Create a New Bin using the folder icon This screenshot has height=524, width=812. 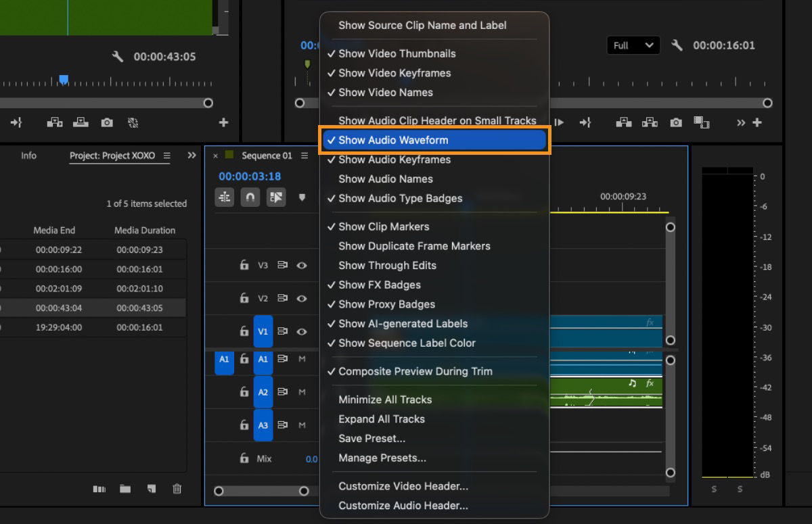(x=125, y=489)
